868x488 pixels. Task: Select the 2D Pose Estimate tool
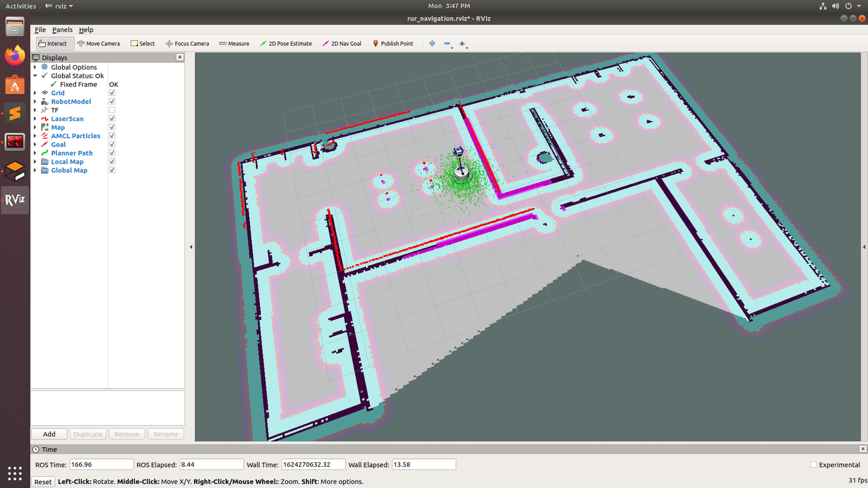pos(286,43)
